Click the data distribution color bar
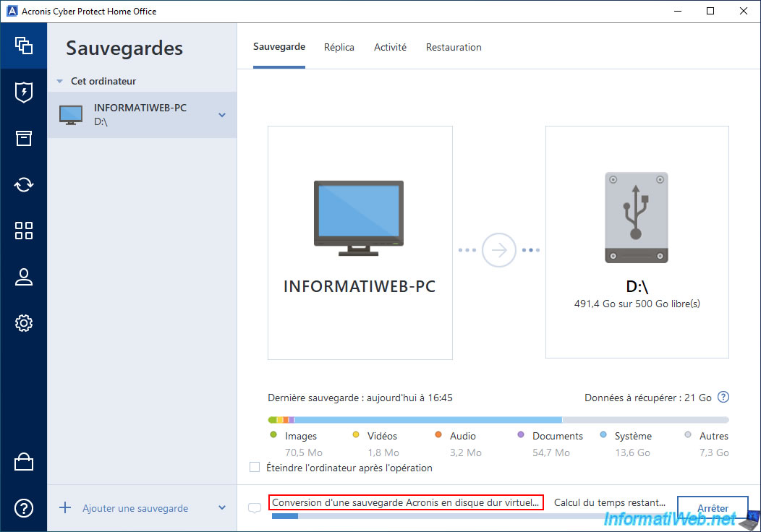The width and height of the screenshot is (761, 532). (x=498, y=419)
